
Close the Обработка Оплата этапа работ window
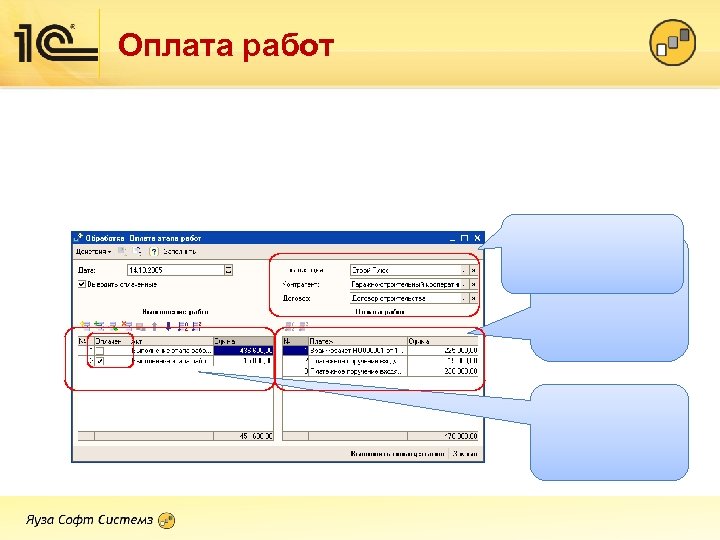[477, 238]
